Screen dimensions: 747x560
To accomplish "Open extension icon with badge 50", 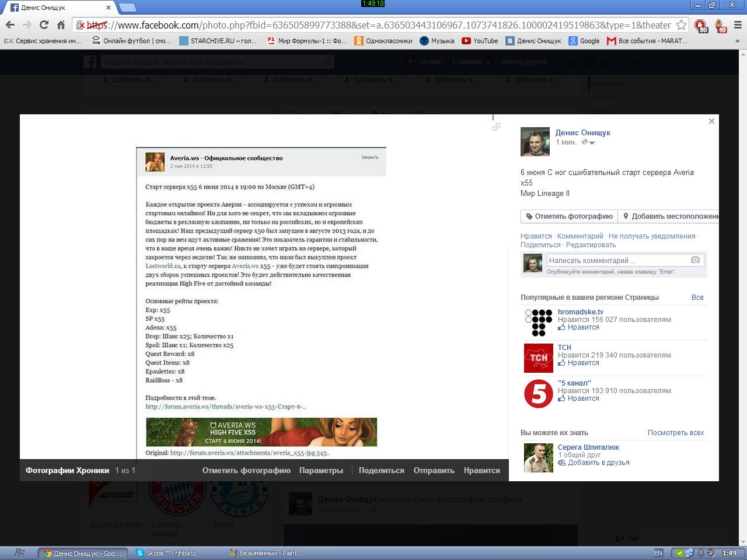I will point(700,25).
